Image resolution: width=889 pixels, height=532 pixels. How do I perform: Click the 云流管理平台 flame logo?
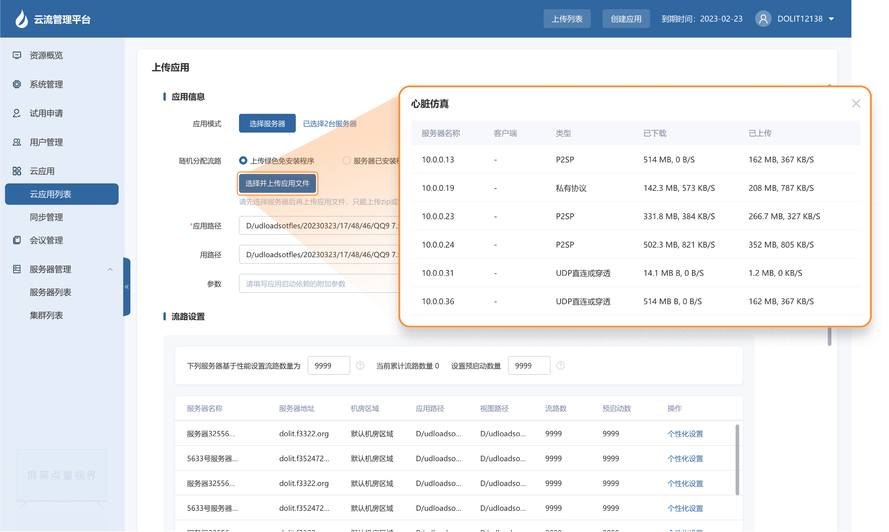[x=21, y=18]
